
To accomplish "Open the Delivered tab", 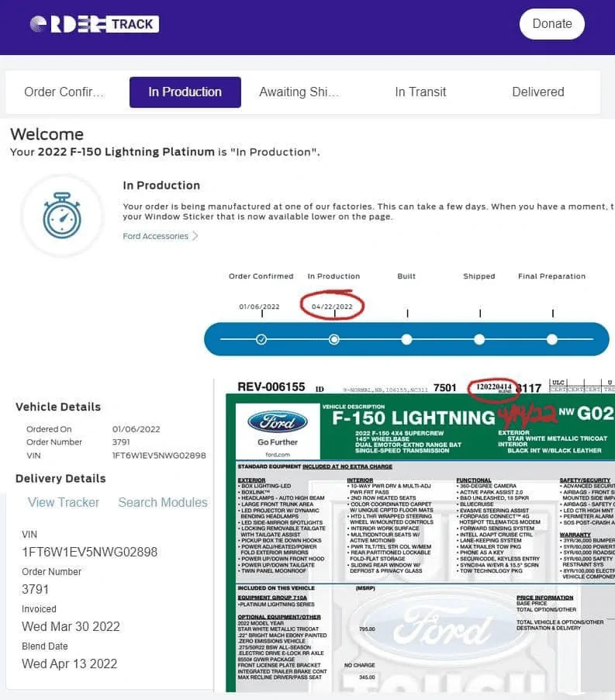I will [538, 92].
